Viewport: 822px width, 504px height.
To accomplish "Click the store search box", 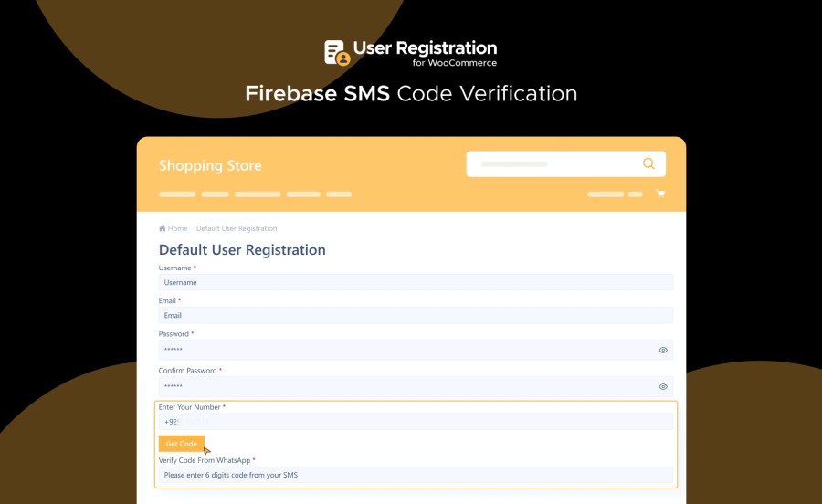I will point(553,164).
